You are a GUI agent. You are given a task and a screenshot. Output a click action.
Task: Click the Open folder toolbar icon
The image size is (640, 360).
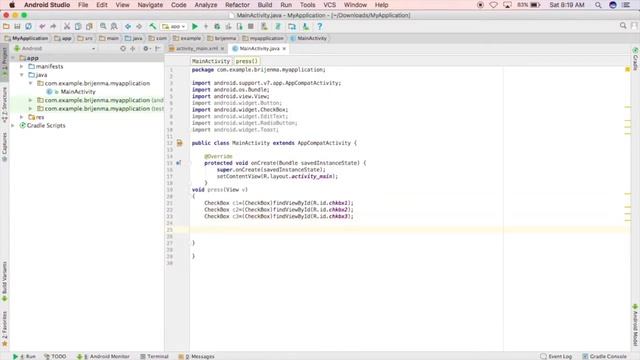click(6, 27)
